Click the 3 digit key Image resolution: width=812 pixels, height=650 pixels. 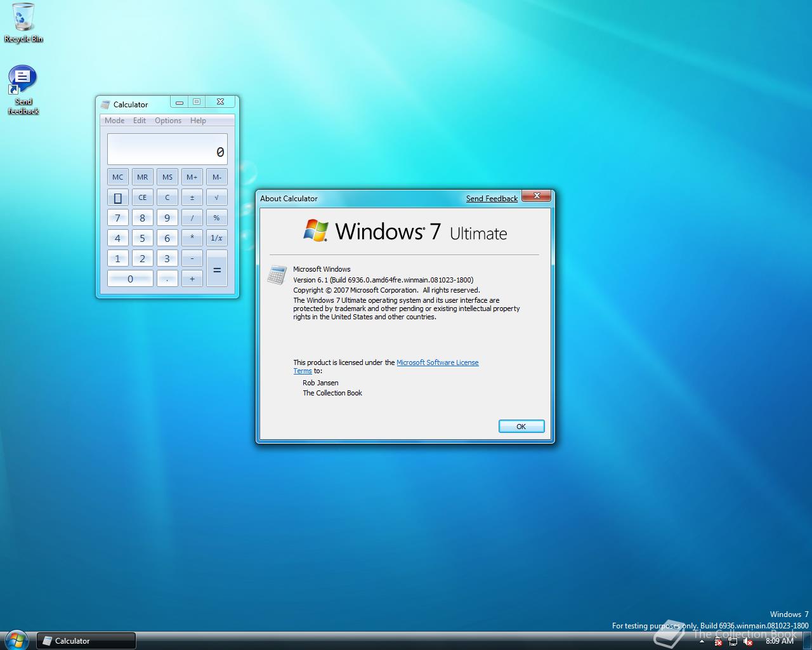tap(167, 258)
